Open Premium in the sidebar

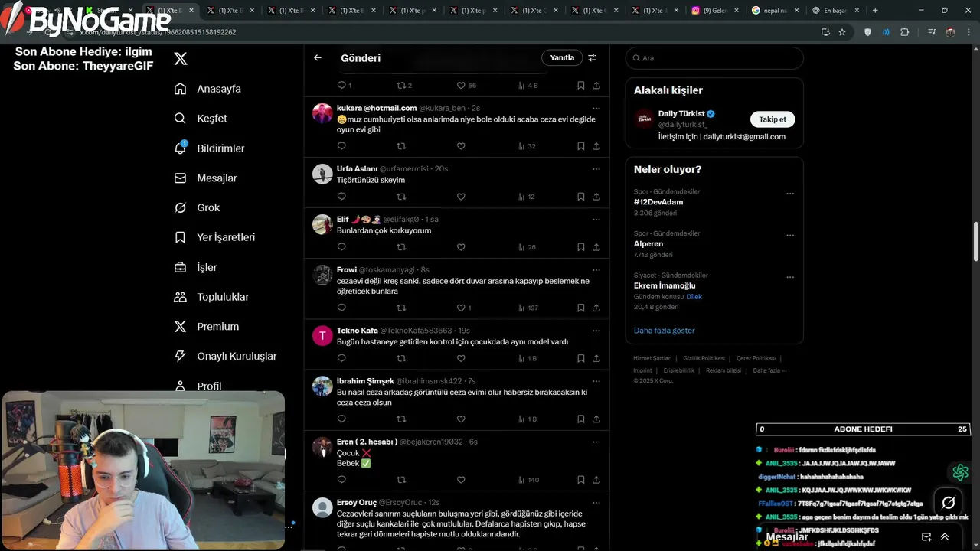pyautogui.click(x=207, y=327)
